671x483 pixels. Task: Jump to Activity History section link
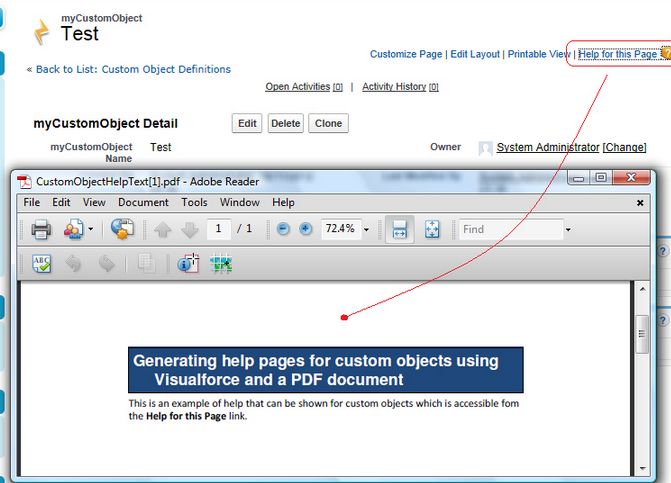(x=400, y=87)
